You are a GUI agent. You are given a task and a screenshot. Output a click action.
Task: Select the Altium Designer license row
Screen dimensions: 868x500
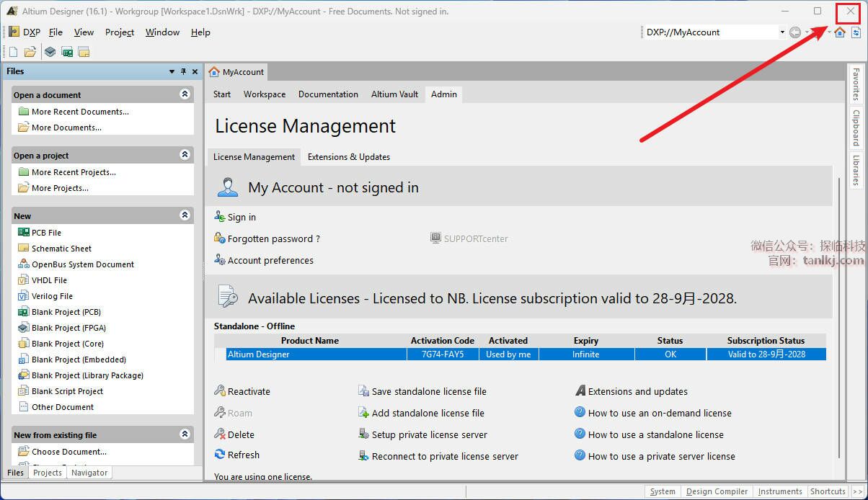(520, 354)
